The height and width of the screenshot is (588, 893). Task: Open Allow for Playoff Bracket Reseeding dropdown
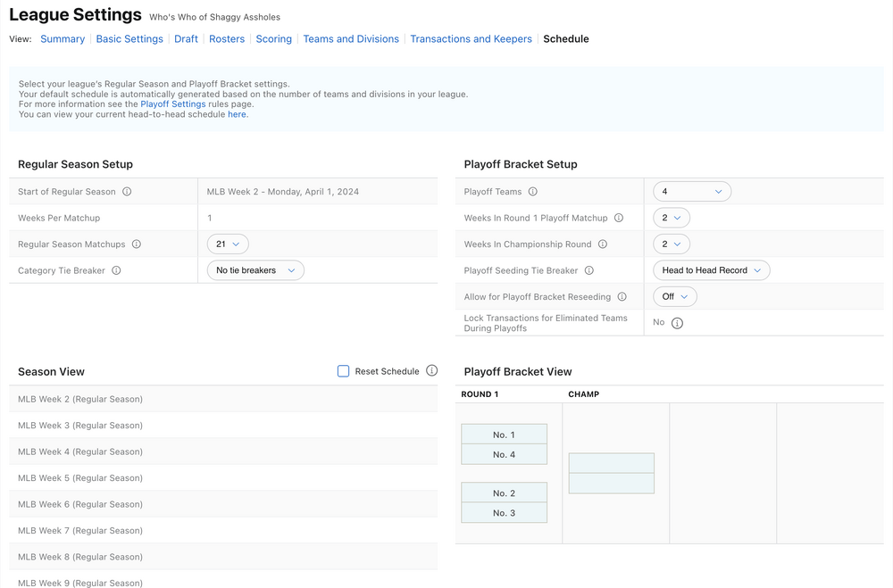tap(675, 297)
